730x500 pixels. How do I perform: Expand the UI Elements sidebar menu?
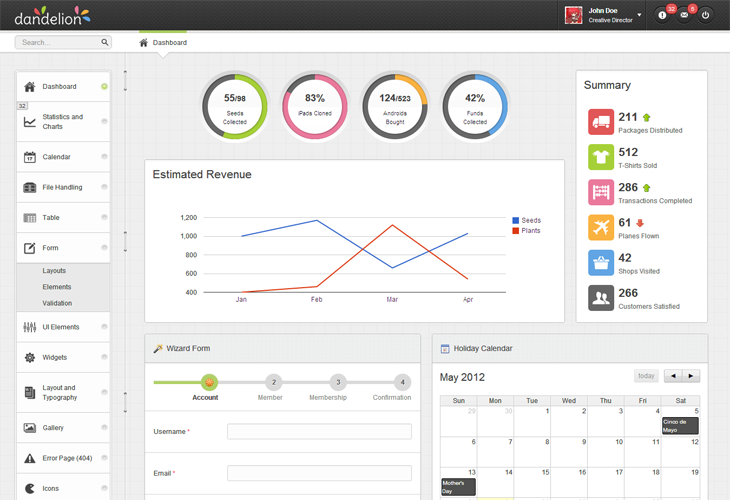(62, 327)
